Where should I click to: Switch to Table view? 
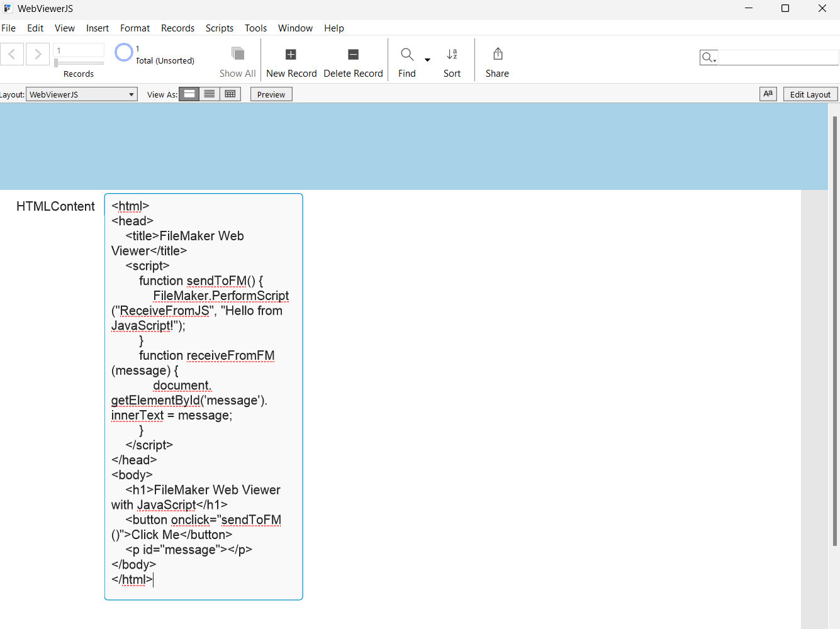[230, 94]
